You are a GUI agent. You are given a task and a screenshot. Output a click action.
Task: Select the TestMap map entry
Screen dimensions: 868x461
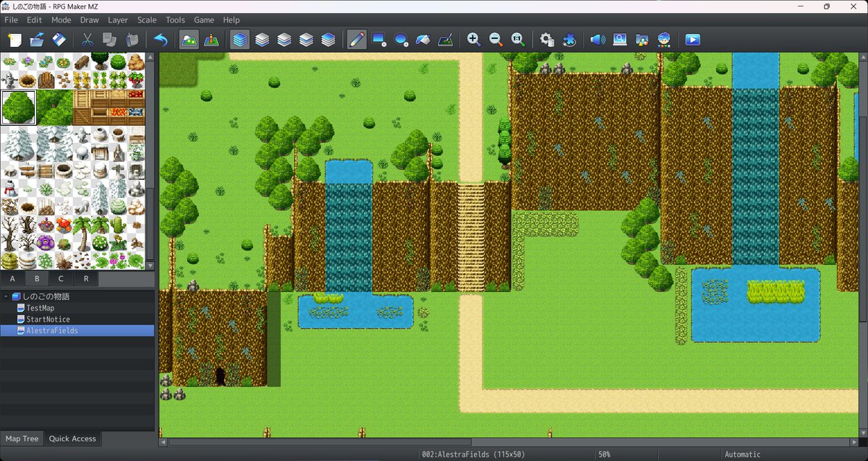click(41, 308)
